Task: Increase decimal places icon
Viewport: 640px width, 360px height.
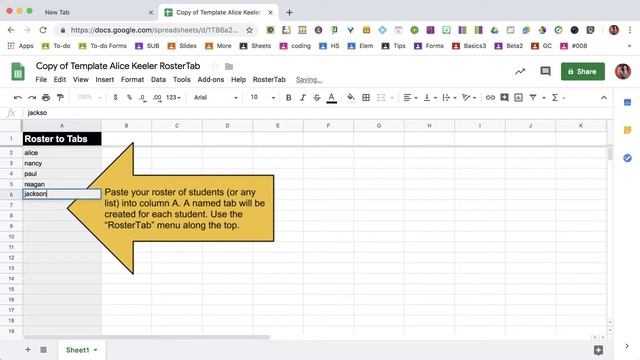Action: click(157, 98)
